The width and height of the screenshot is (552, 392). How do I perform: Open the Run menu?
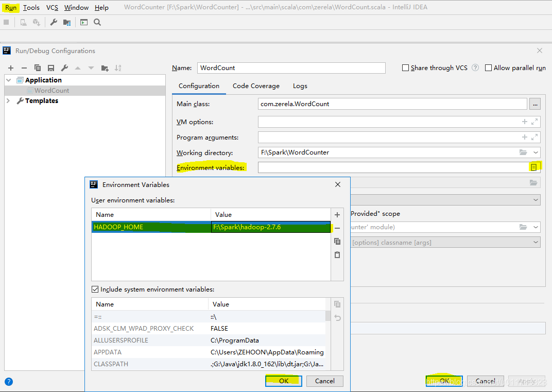pos(11,7)
